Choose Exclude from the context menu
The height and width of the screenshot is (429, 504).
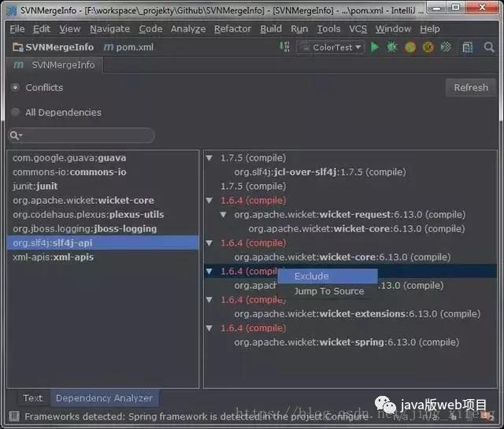[x=328, y=276]
